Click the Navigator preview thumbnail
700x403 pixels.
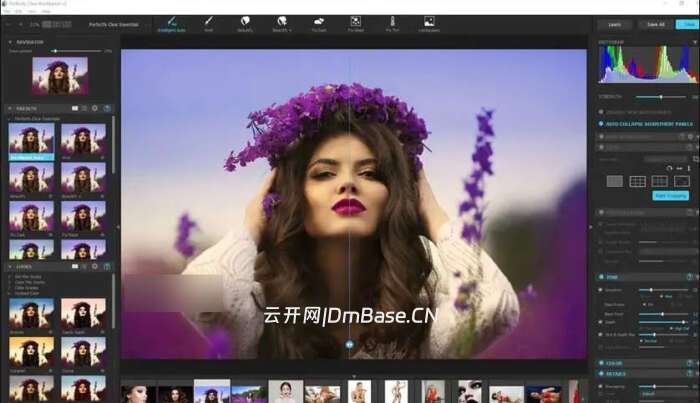click(60, 75)
